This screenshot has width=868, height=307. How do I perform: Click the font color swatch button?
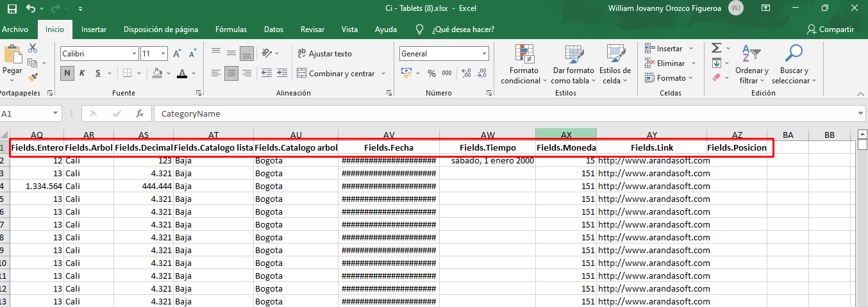(182, 73)
